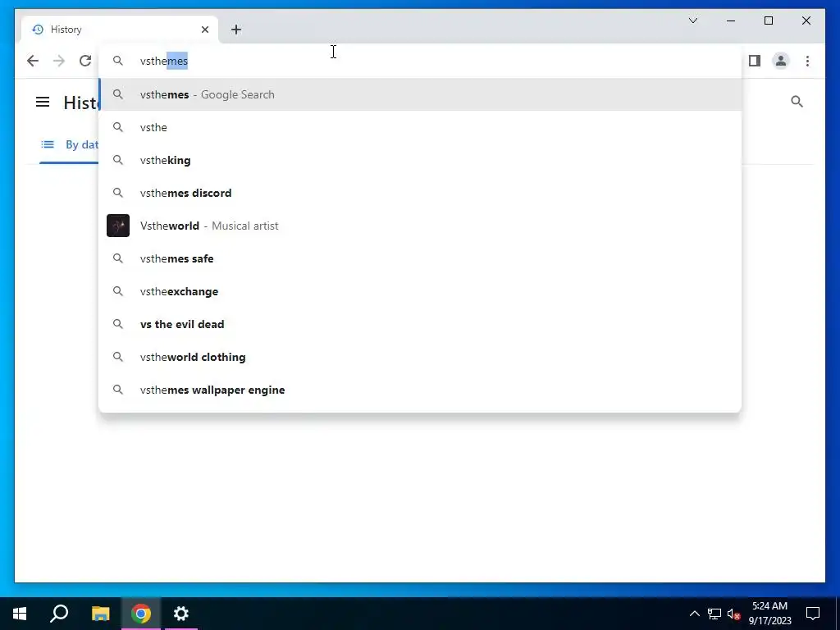
Task: Open the History hamburger menu
Action: (x=43, y=102)
